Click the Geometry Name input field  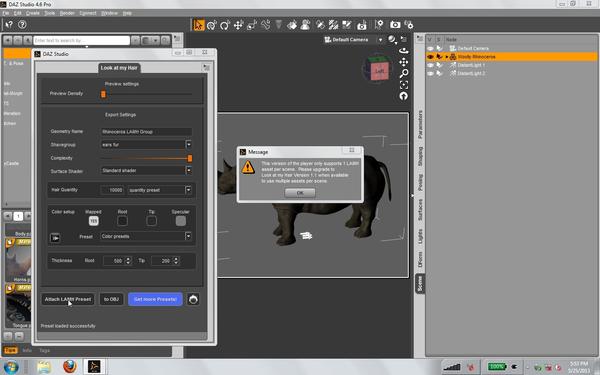[x=146, y=132]
